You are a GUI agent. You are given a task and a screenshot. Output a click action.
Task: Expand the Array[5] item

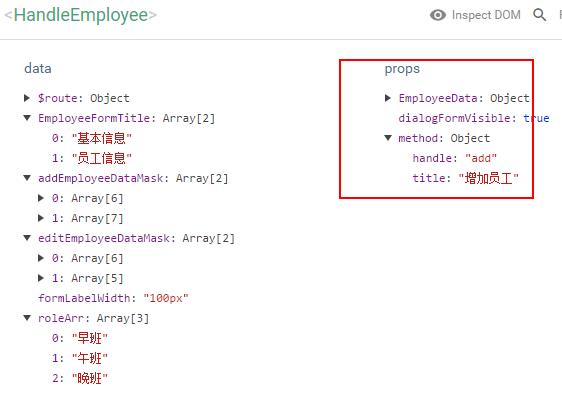click(41, 278)
